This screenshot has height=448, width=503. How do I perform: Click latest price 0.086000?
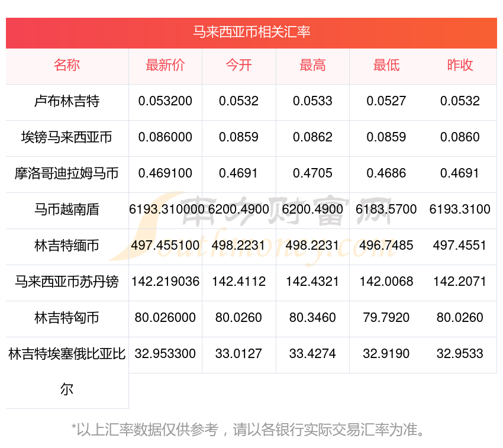tap(165, 137)
